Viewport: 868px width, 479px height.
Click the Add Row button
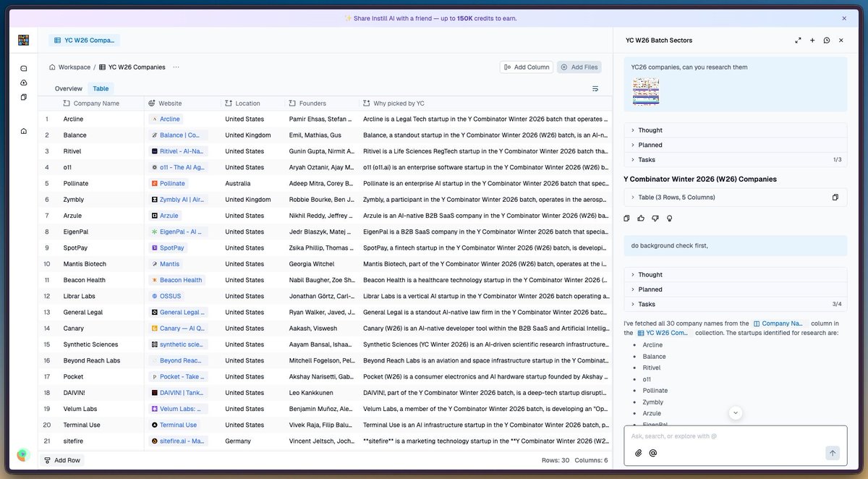(62, 460)
